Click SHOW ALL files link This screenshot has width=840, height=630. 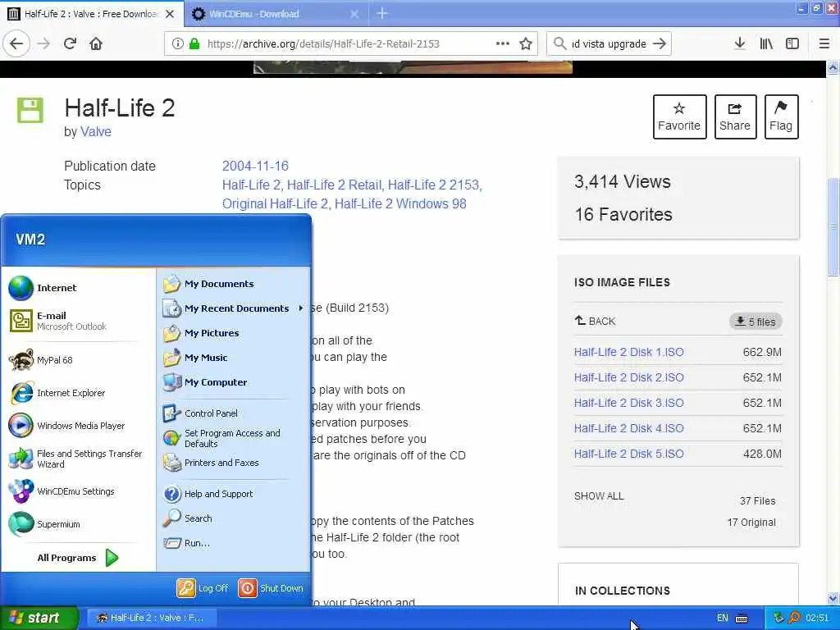(598, 496)
